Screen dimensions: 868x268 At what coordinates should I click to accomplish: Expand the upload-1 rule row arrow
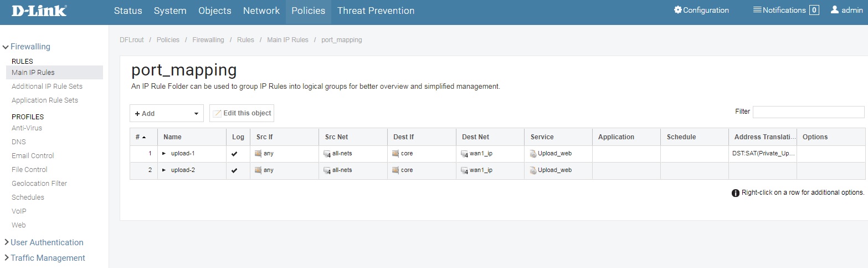[x=164, y=154]
